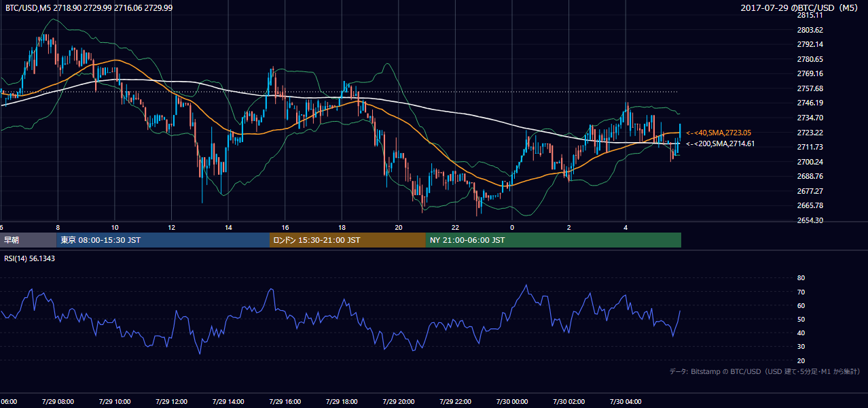Click the hour label 12 under price chart
This screenshot has height=408, width=868.
(x=172, y=228)
